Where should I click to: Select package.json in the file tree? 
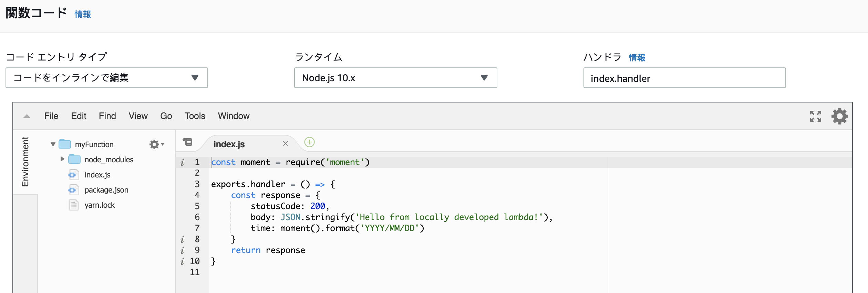[x=106, y=190]
